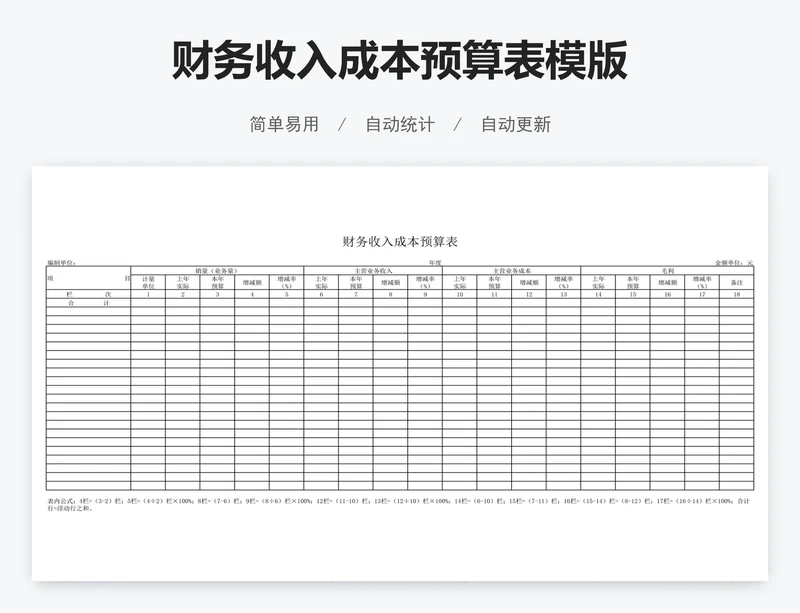The height and width of the screenshot is (613, 800).
Task: Select the 合计 row label cell
Action: click(x=88, y=303)
